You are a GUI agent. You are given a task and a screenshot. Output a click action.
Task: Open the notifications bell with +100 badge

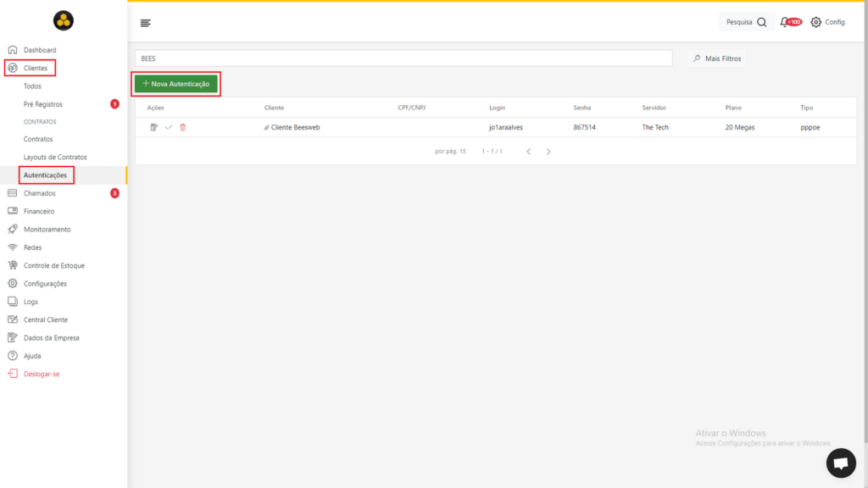[790, 22]
